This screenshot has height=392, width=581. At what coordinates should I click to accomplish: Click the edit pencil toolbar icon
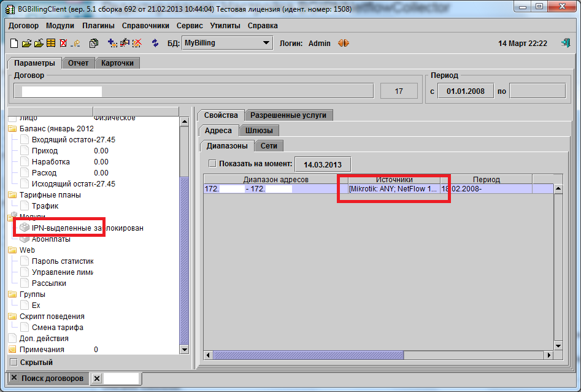point(125,44)
